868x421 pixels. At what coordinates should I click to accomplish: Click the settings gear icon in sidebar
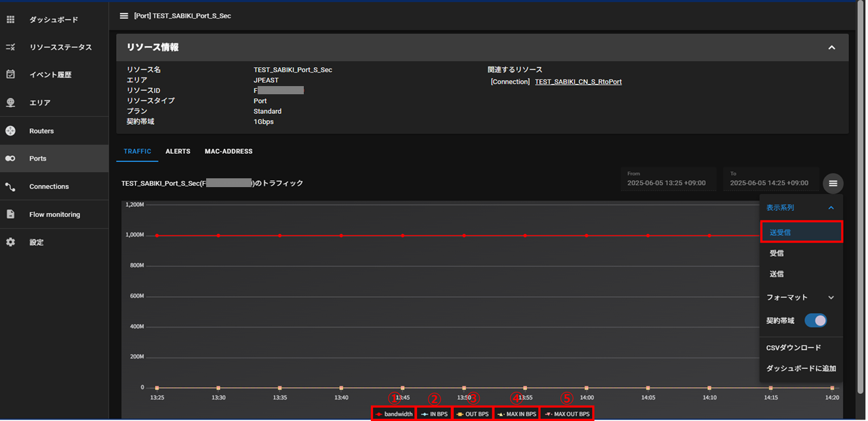(10, 242)
